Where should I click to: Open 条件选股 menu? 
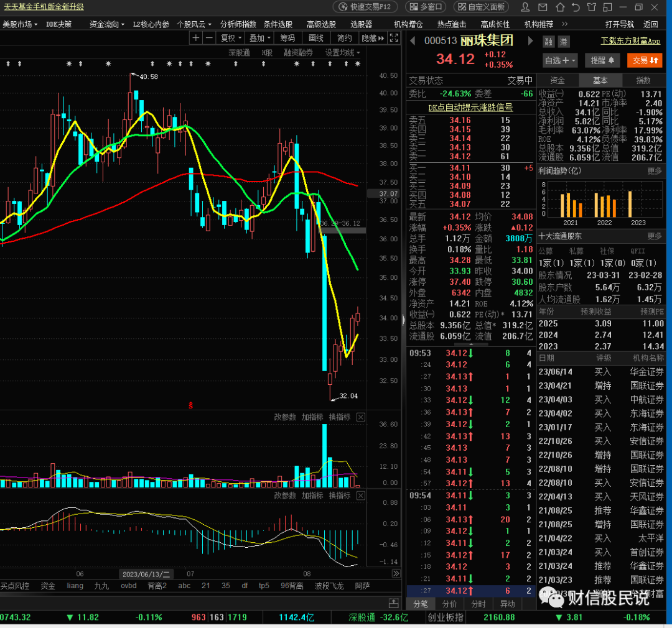278,24
